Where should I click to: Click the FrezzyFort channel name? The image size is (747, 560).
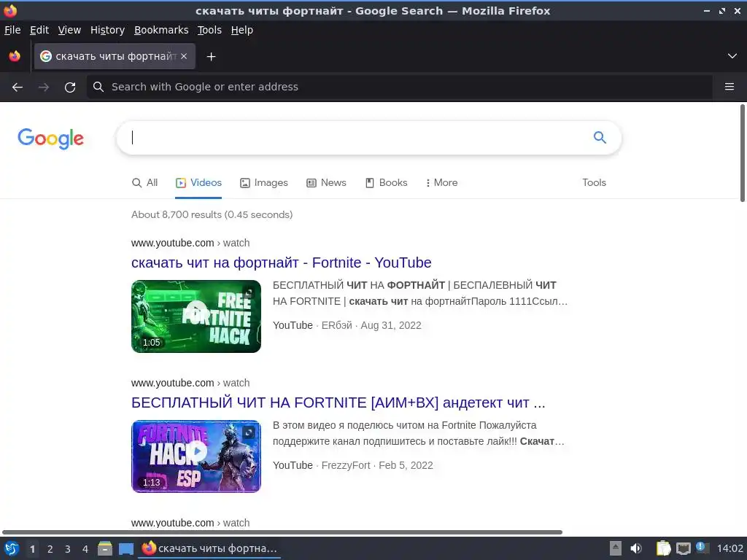[346, 466]
